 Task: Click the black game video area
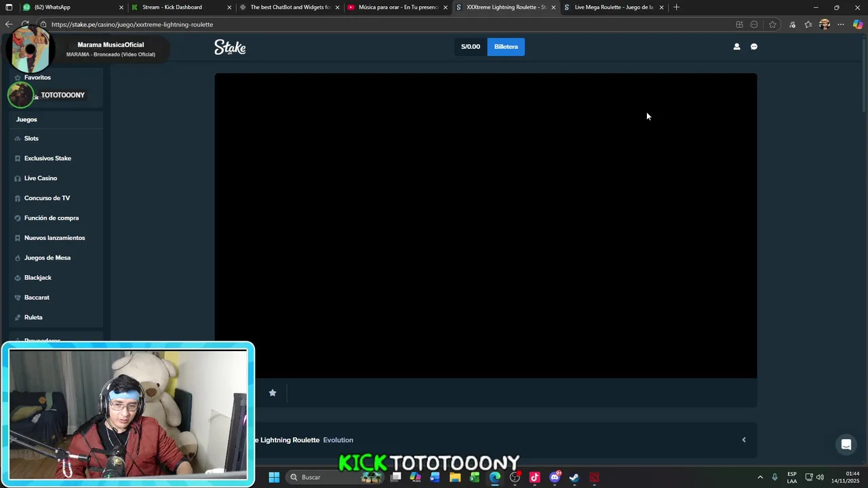[x=486, y=226]
